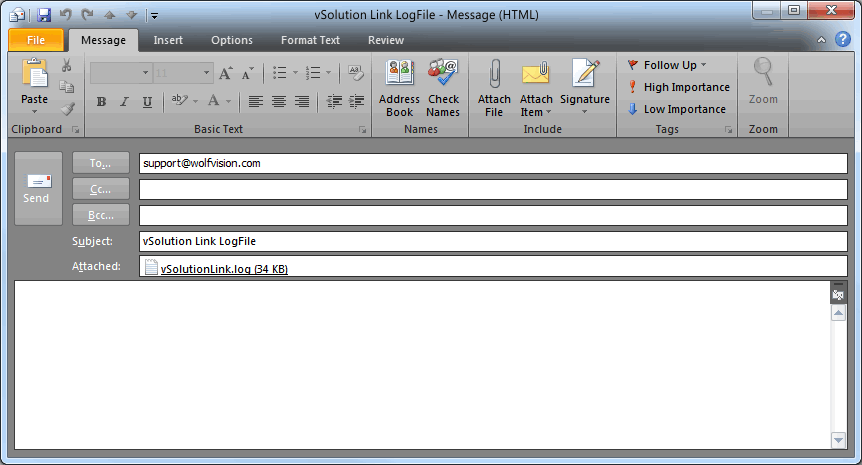Viewport: 862px width, 465px height.
Task: Expand the highlight color dropdown arrow
Action: click(196, 101)
